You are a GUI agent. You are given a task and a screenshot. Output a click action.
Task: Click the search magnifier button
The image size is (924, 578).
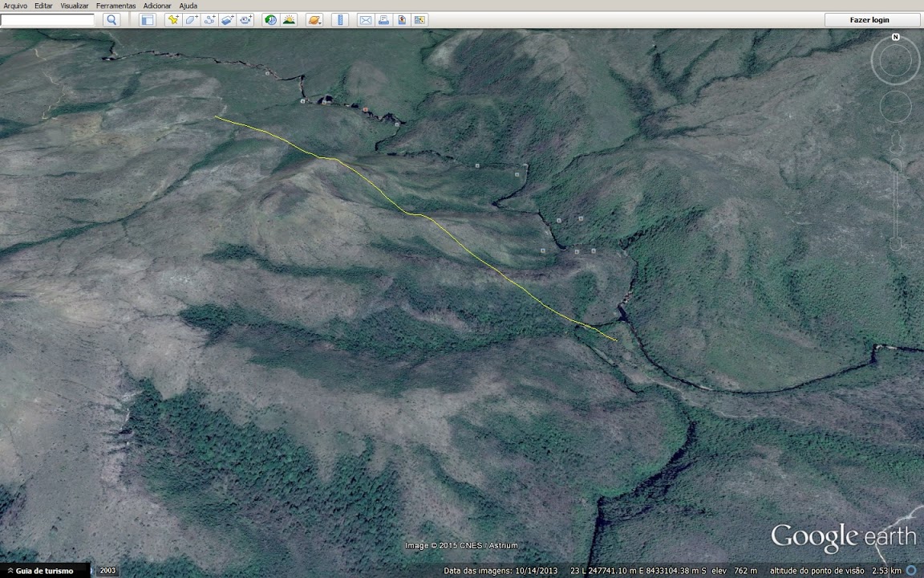(111, 20)
